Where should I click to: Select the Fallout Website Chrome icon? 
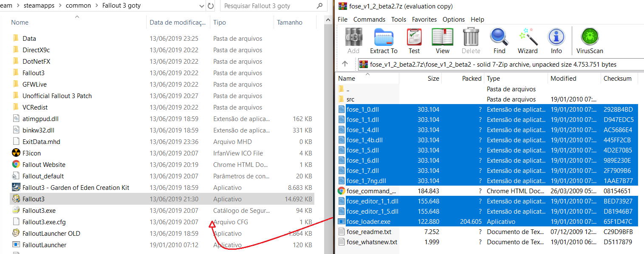click(16, 164)
